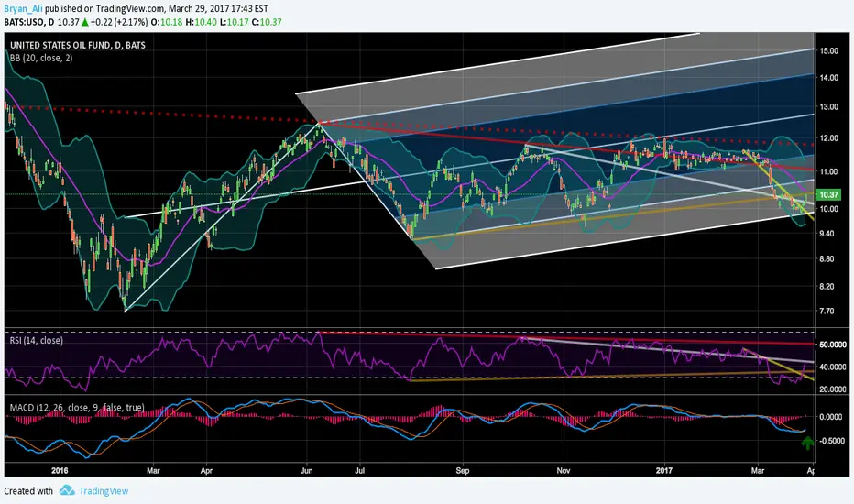
Task: Open the TradingView link in the footer
Action: (104, 491)
